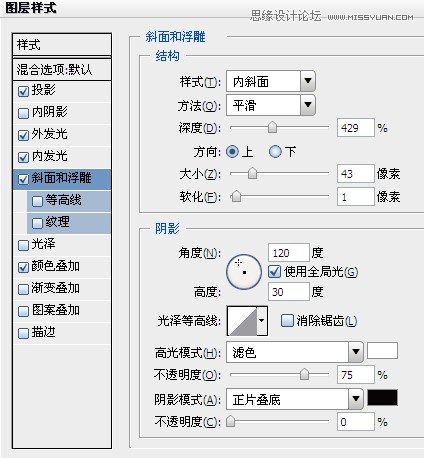Enable the 描边 stroke checkbox
Viewport: 424px width, 458px height.
[23, 334]
